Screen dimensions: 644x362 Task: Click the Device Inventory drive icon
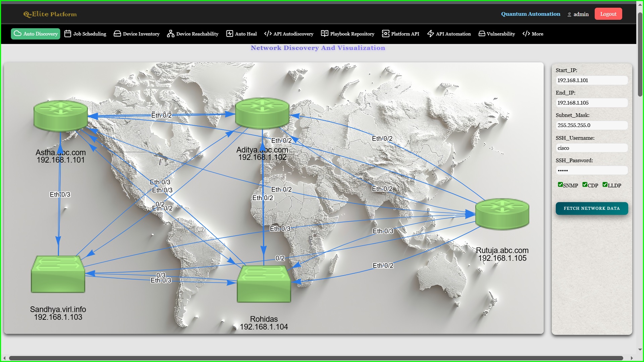tap(117, 34)
